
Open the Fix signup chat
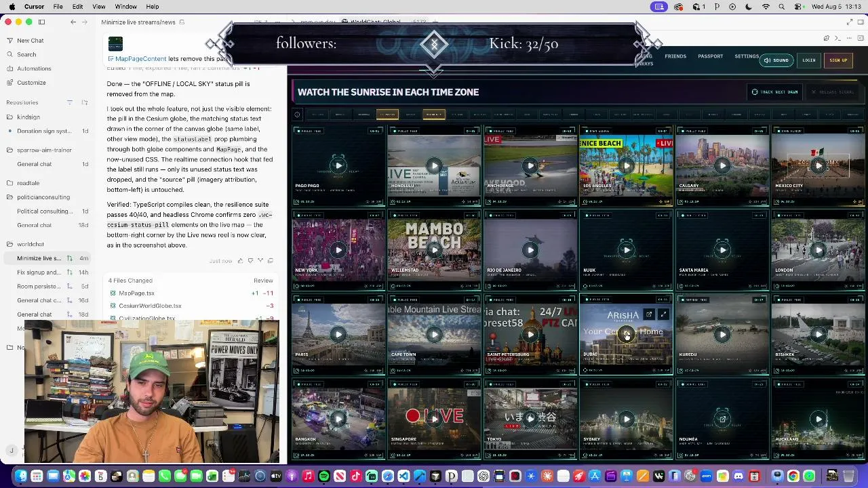(x=47, y=272)
